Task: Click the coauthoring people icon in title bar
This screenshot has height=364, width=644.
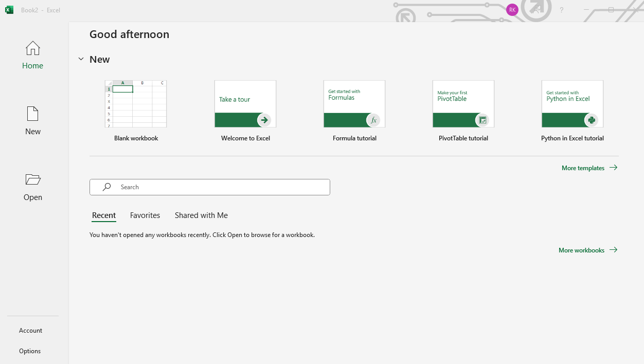Action: [537, 10]
